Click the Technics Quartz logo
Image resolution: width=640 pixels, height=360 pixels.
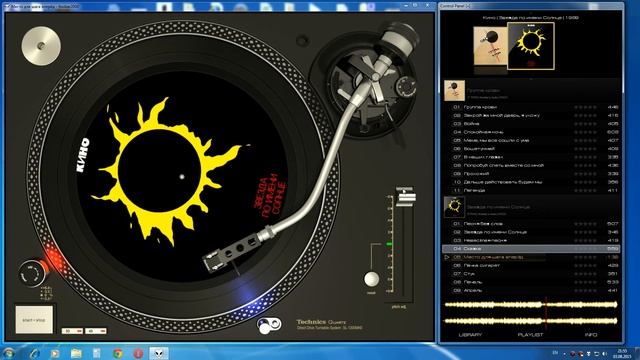[321, 322]
